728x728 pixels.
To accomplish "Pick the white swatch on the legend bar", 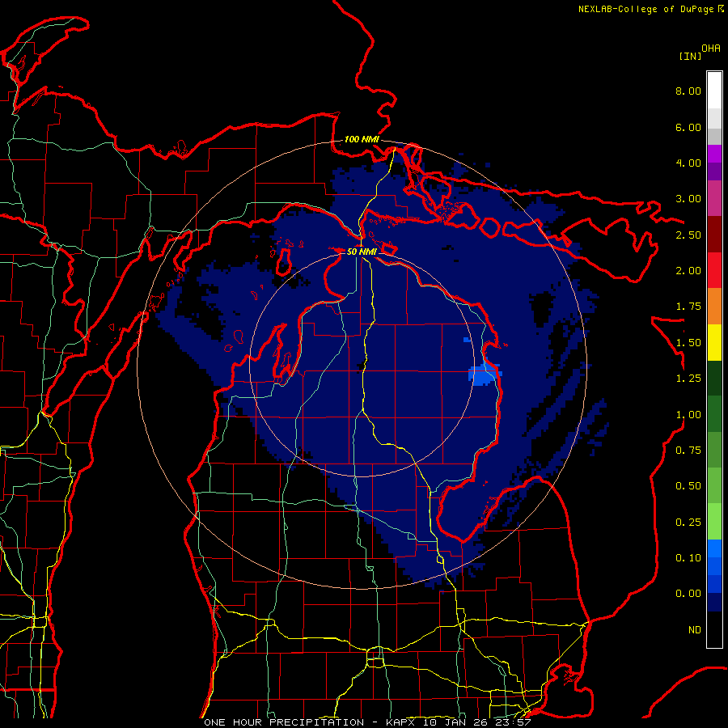I will pyautogui.click(x=714, y=91).
